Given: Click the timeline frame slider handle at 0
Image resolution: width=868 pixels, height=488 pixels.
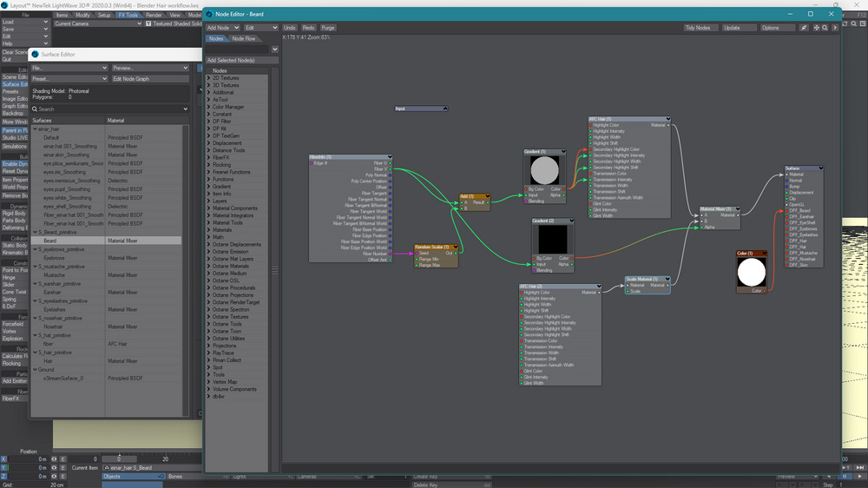Looking at the screenshot, I should pyautogui.click(x=119, y=459).
